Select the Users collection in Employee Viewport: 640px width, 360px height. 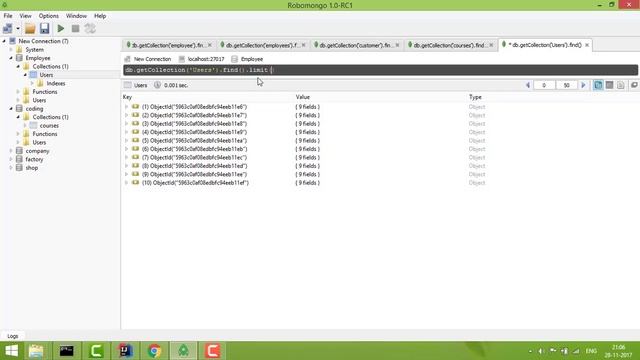[46, 75]
